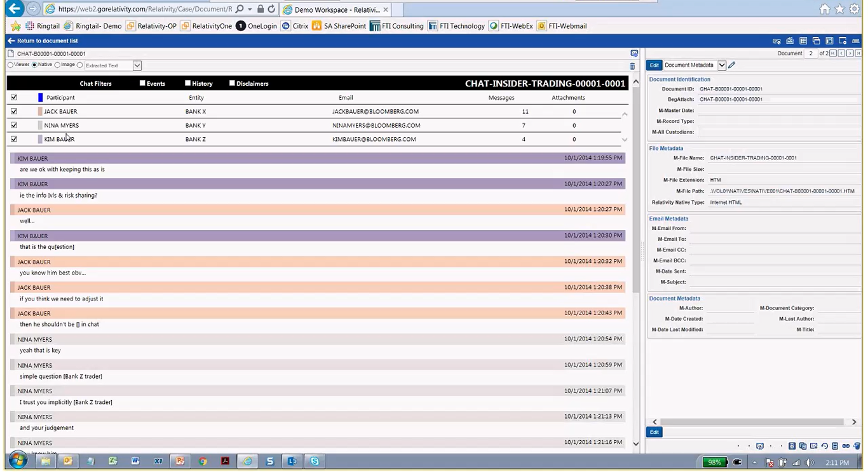Click Return to document list link
Viewport: 868px width, 472px height.
point(43,41)
